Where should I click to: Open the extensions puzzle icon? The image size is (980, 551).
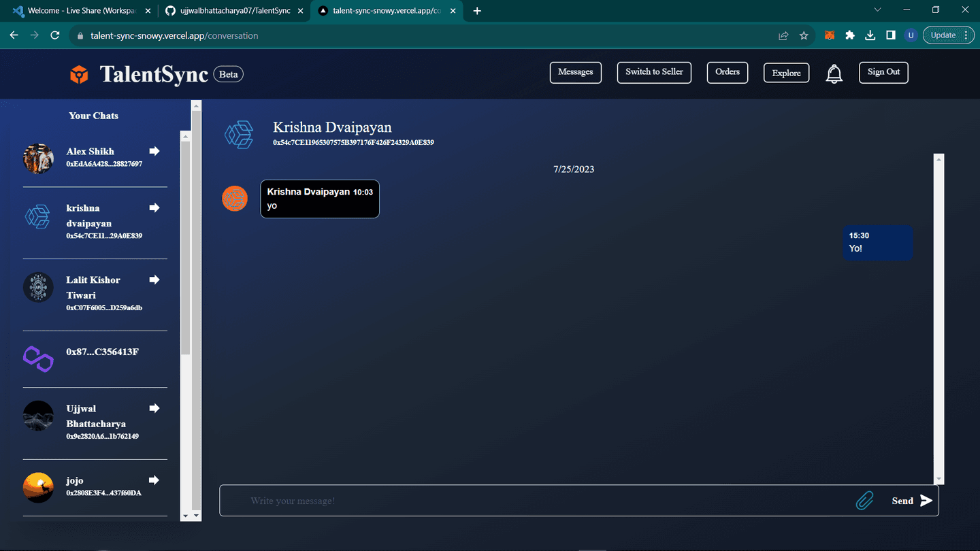849,35
